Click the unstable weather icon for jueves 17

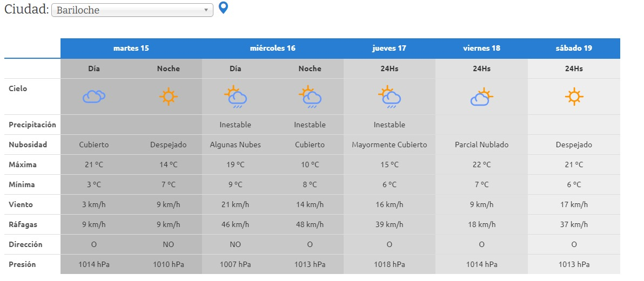click(x=389, y=97)
